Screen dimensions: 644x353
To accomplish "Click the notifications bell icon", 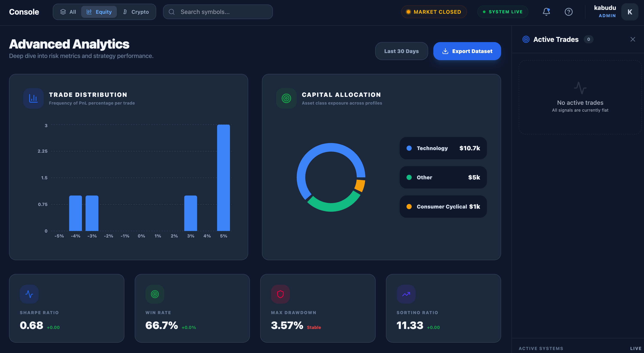I will point(546,12).
